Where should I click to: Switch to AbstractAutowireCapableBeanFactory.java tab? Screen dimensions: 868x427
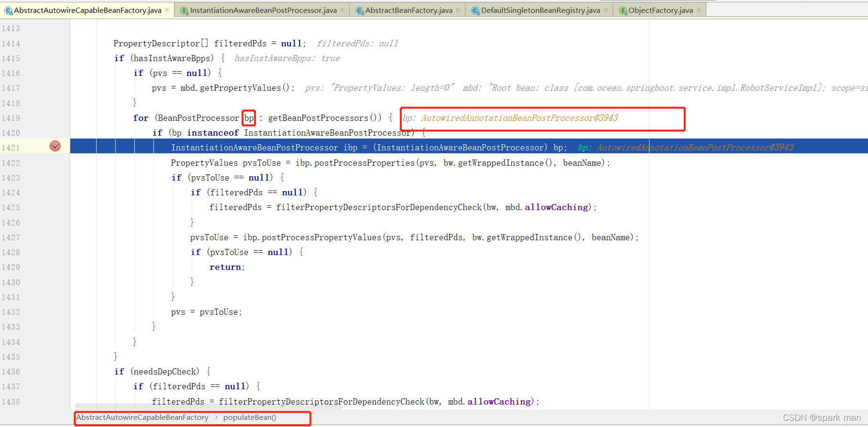click(87, 10)
